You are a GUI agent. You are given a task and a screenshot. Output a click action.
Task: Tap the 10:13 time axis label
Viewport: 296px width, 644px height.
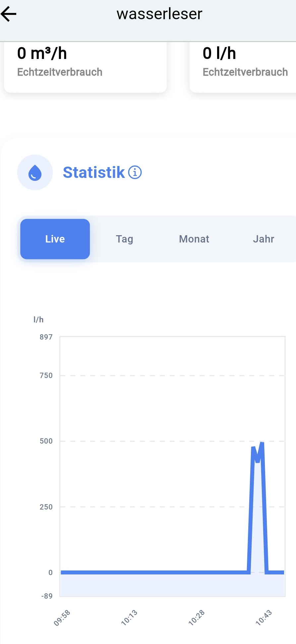(129, 617)
